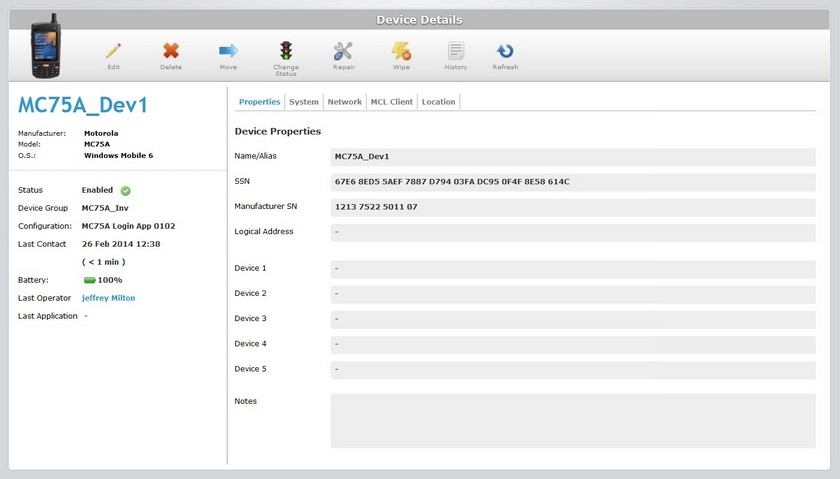Click the MC75A_Dev1 device title
Image resolution: width=840 pixels, height=479 pixels.
pyautogui.click(x=82, y=105)
